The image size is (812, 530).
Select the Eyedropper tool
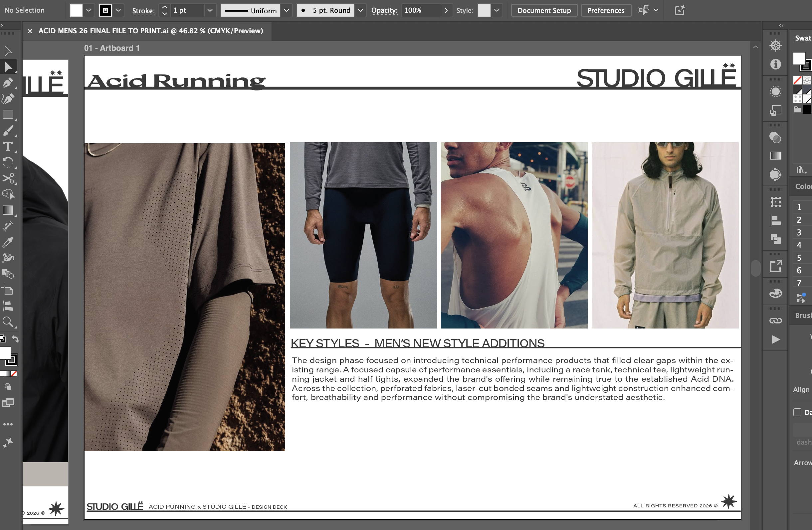tap(8, 242)
